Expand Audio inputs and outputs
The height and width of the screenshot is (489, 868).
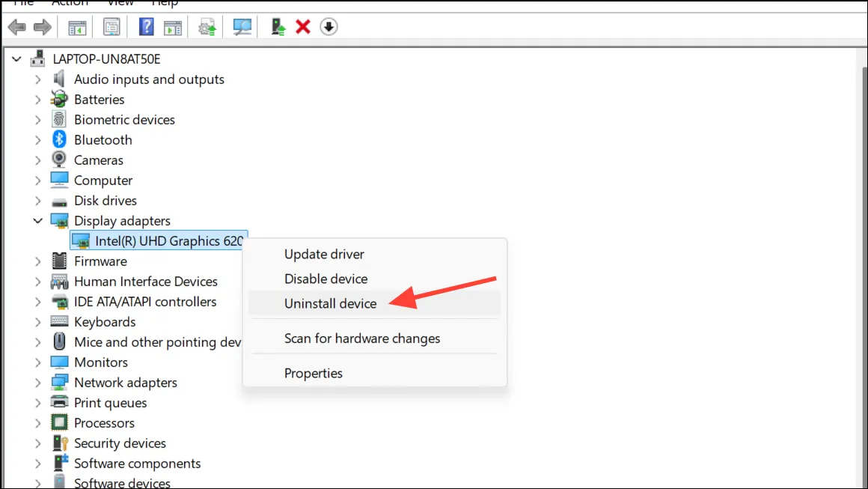point(37,79)
